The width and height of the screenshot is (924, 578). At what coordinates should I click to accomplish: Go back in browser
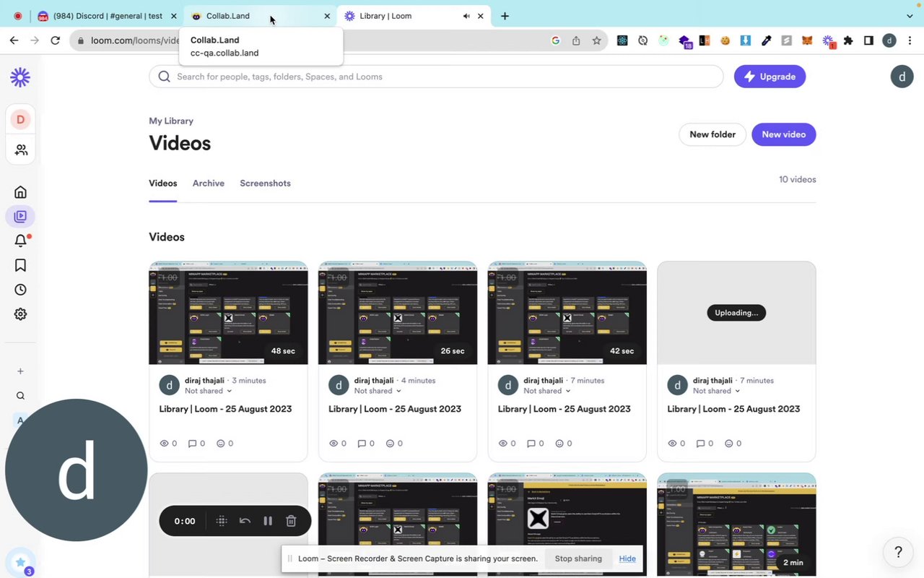pos(14,40)
